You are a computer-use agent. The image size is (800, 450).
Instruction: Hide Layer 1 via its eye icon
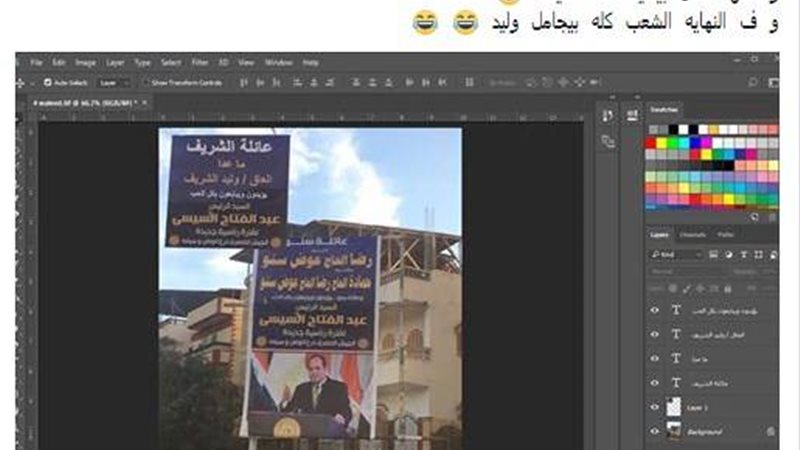tap(655, 407)
